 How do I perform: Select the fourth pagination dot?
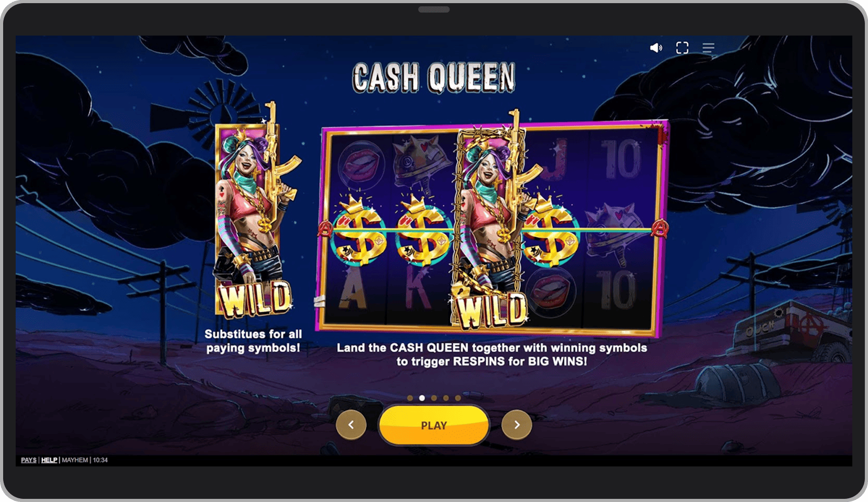point(446,398)
